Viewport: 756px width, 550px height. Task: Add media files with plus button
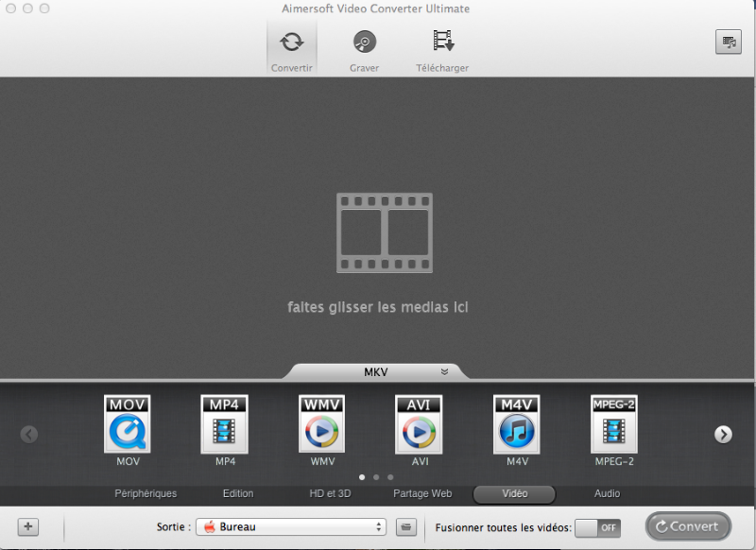click(x=28, y=526)
